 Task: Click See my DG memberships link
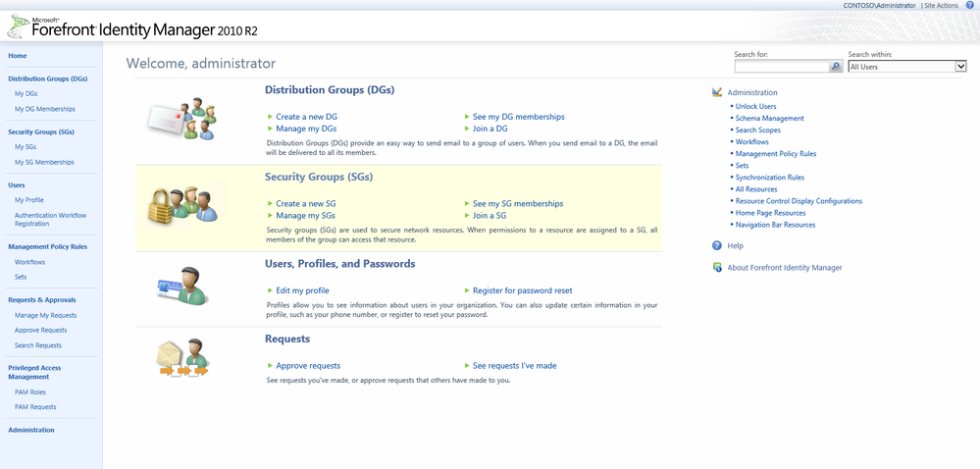[519, 117]
